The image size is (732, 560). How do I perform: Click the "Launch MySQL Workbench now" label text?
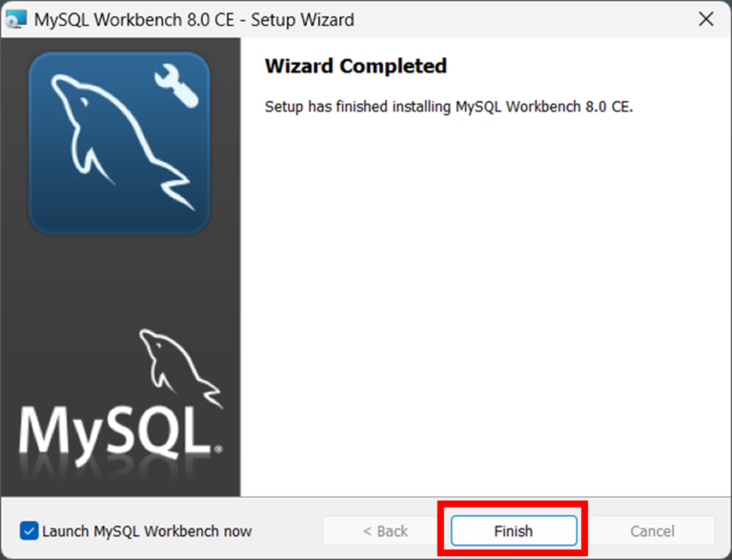[147, 530]
